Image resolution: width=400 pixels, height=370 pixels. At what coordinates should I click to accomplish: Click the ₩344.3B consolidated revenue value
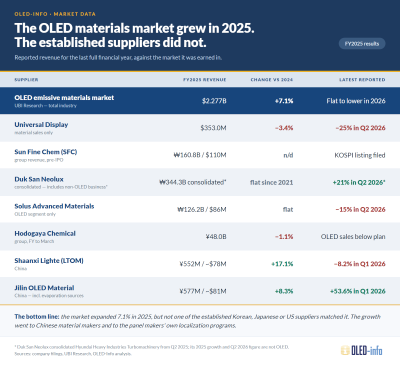(193, 182)
